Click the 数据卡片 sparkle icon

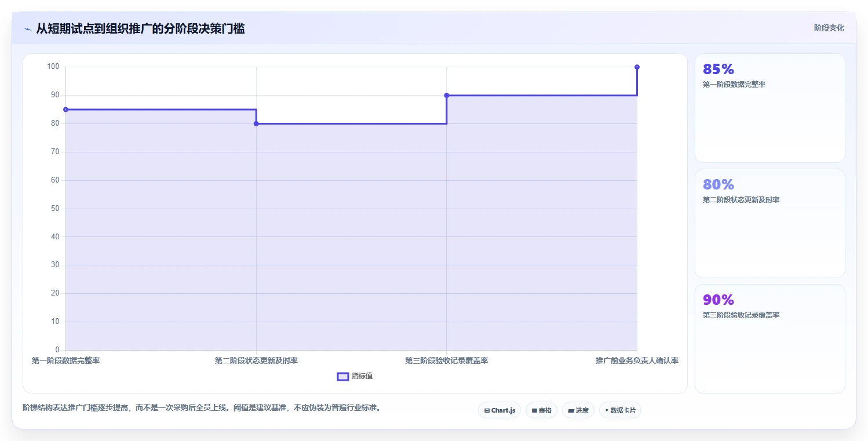[x=607, y=410]
